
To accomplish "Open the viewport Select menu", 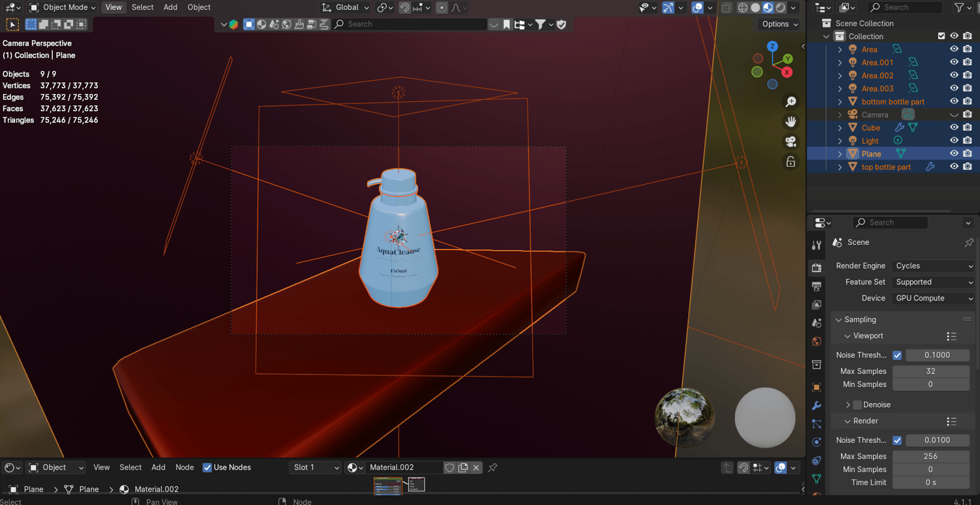I will point(142,8).
